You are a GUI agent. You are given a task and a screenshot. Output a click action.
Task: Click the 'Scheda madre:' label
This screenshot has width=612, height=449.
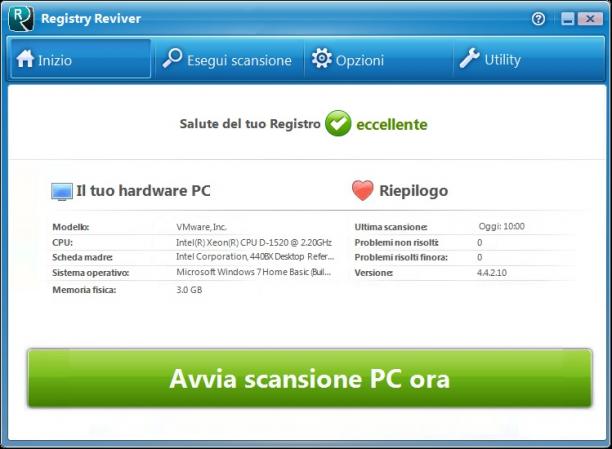coord(82,257)
